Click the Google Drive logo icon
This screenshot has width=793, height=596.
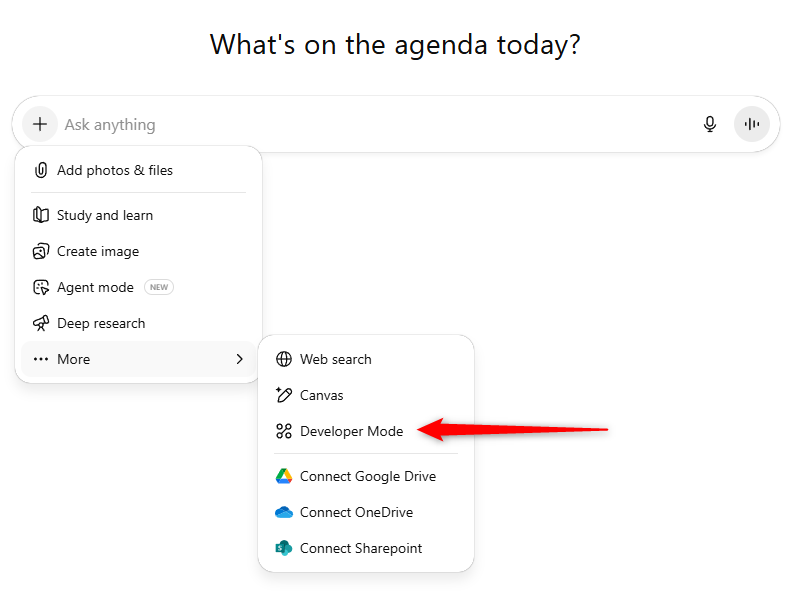[x=284, y=476]
